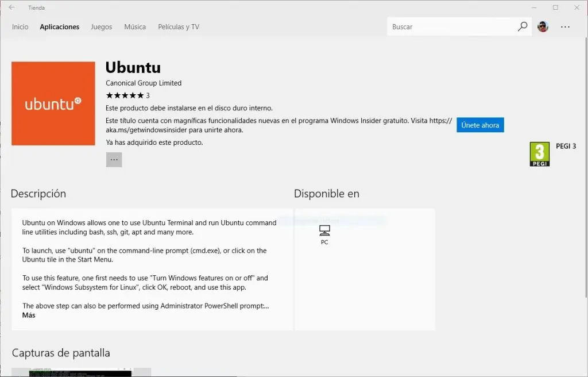The width and height of the screenshot is (588, 377).
Task: Click the five-star rating
Action: click(125, 95)
